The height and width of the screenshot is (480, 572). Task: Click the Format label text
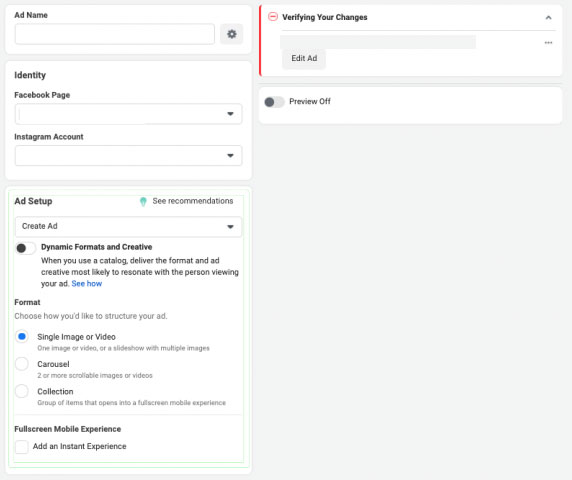[27, 302]
